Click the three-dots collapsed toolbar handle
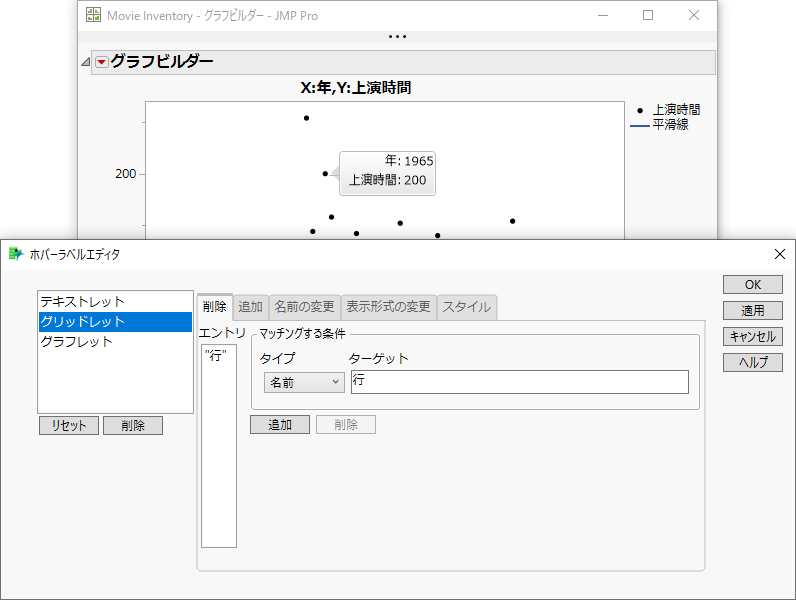Viewport: 796px width, 600px height. click(x=397, y=37)
